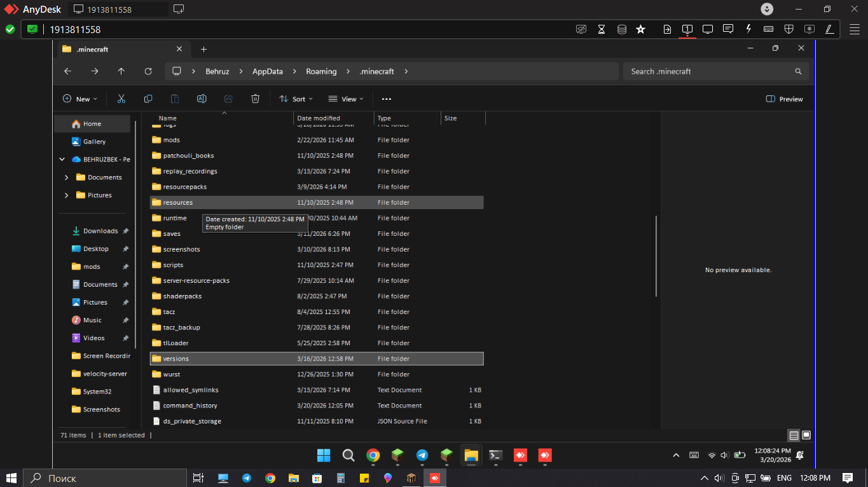Image resolution: width=868 pixels, height=487 pixels.
Task: Refresh the .minecraft folder view
Action: [148, 71]
